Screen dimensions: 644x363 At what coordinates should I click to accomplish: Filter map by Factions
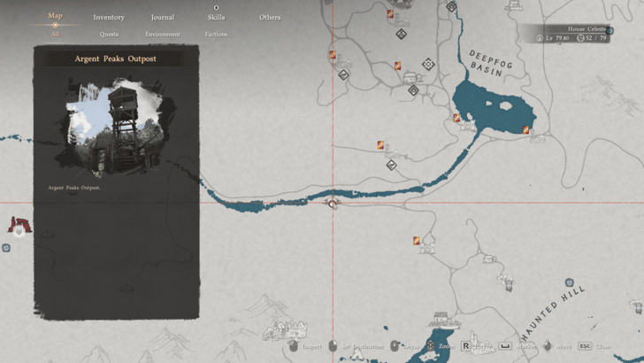(x=216, y=35)
